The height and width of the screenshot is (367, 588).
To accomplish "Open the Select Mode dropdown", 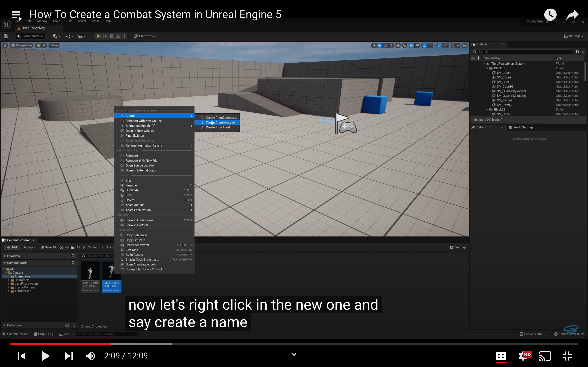I will click(x=30, y=36).
